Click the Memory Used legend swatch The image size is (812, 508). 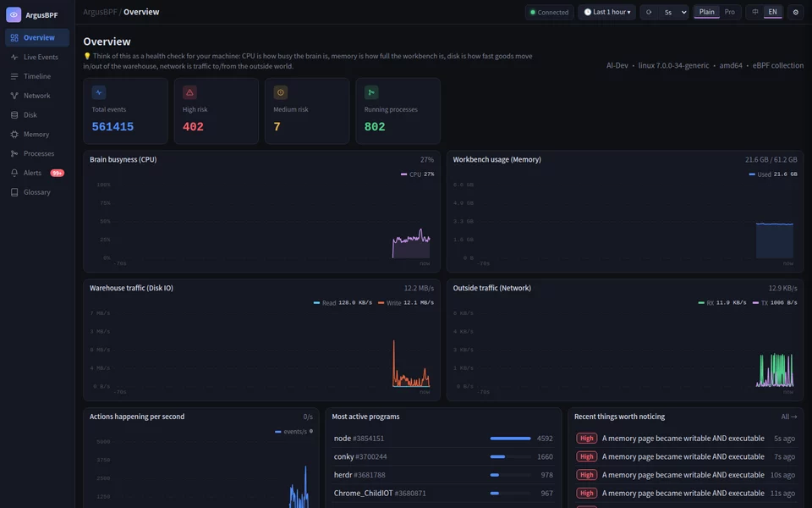[x=752, y=174]
